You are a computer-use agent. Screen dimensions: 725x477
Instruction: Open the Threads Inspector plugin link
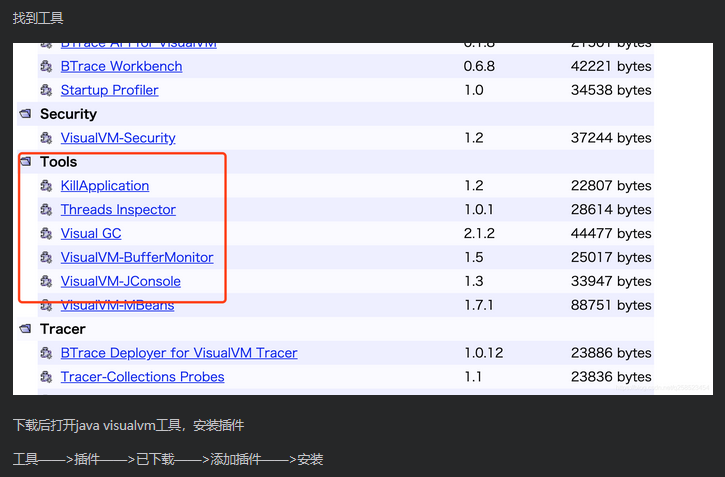tap(118, 209)
